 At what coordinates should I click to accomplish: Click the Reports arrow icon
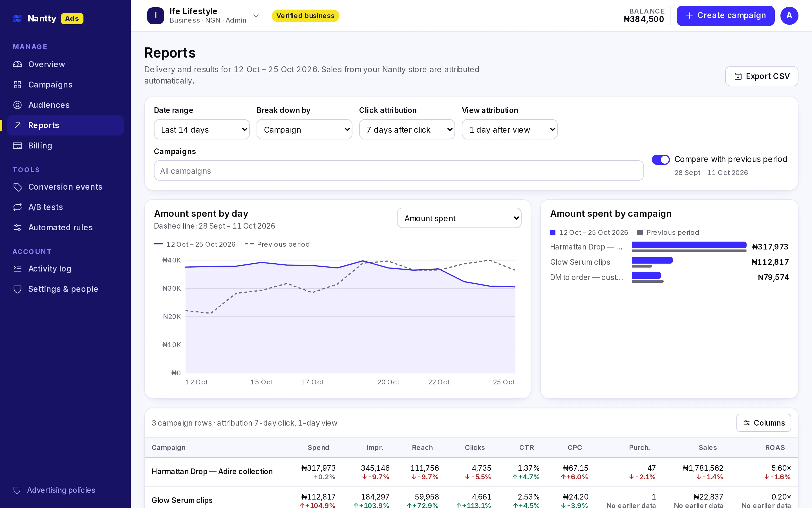(17, 125)
